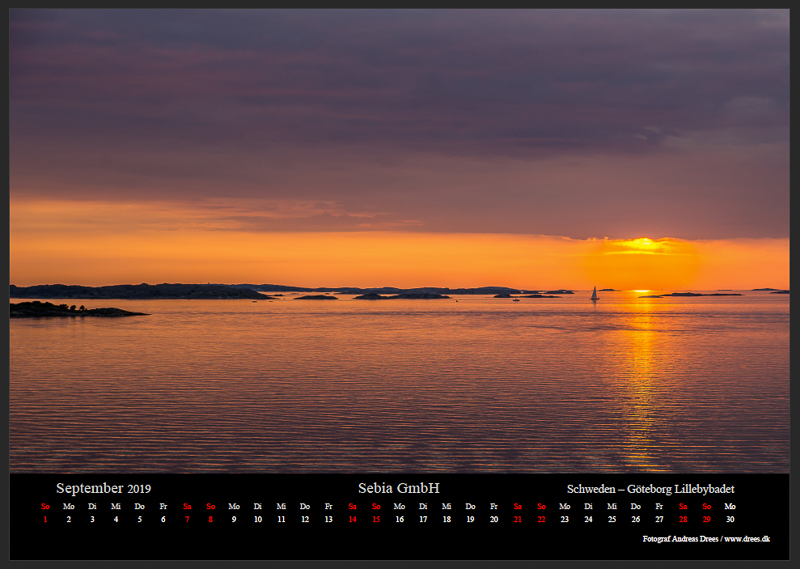Click the 'Sebia GmbH' company title
The width and height of the screenshot is (800, 569).
(x=398, y=488)
